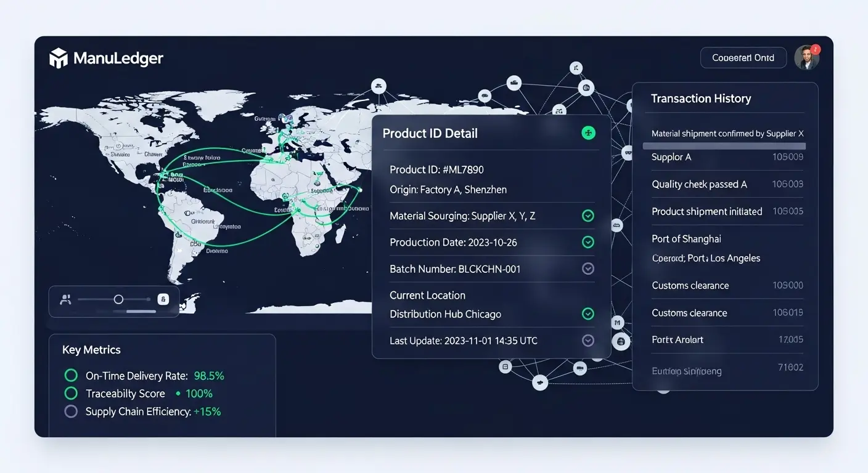
Task: Click the map slider handle
Action: [x=118, y=299]
